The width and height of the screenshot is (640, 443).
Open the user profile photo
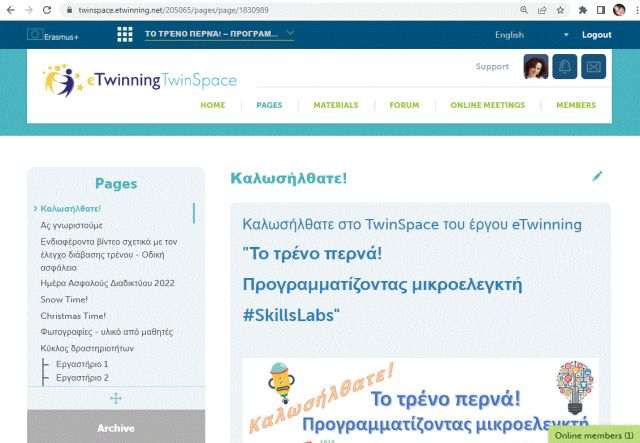(536, 66)
